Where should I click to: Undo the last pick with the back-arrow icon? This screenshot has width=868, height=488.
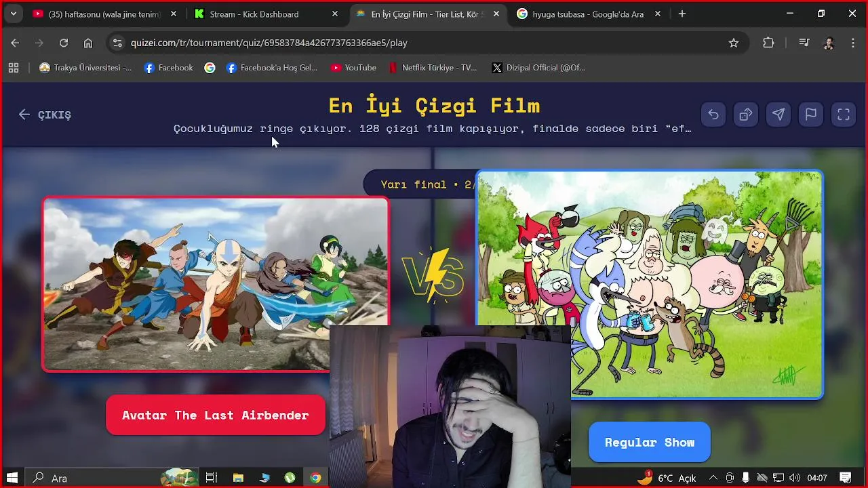point(713,115)
